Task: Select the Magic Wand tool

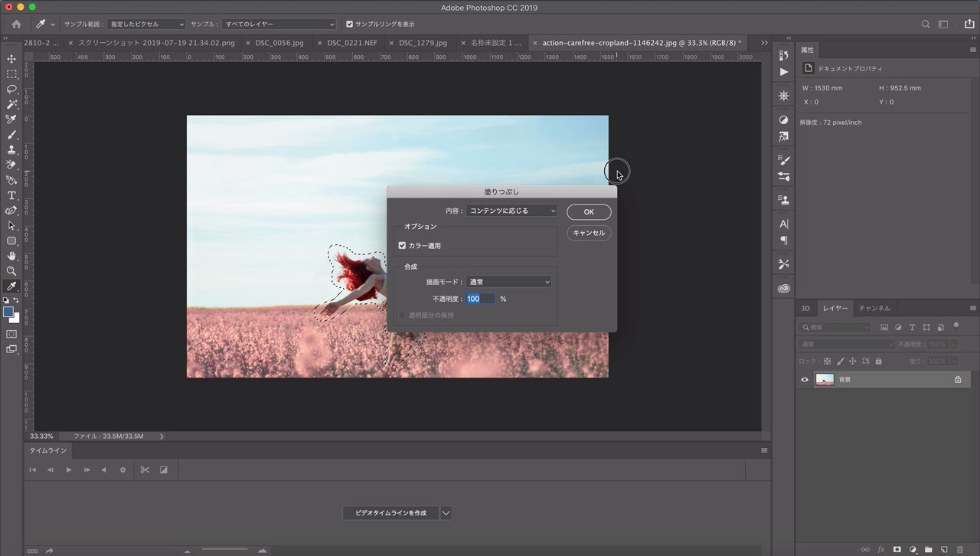Action: click(x=11, y=104)
